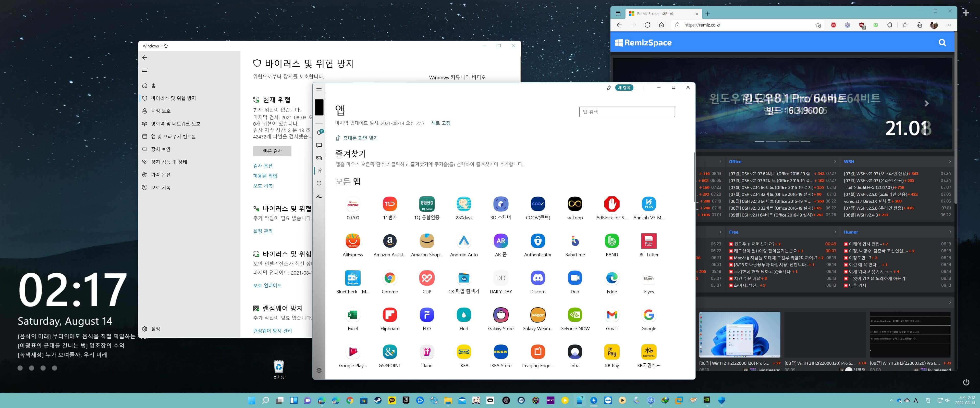980x408 pixels.
Task: Open the Windows Start button on taskbar
Action: point(251,400)
